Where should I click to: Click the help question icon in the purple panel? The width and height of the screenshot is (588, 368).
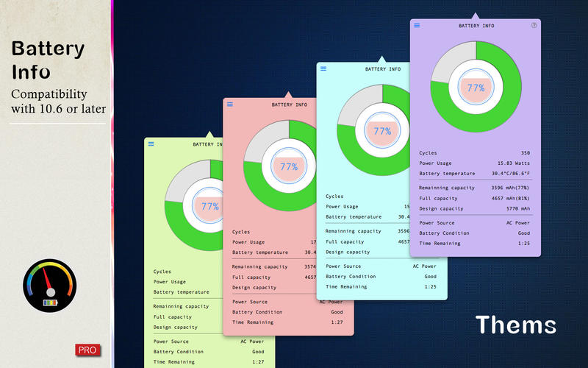534,26
